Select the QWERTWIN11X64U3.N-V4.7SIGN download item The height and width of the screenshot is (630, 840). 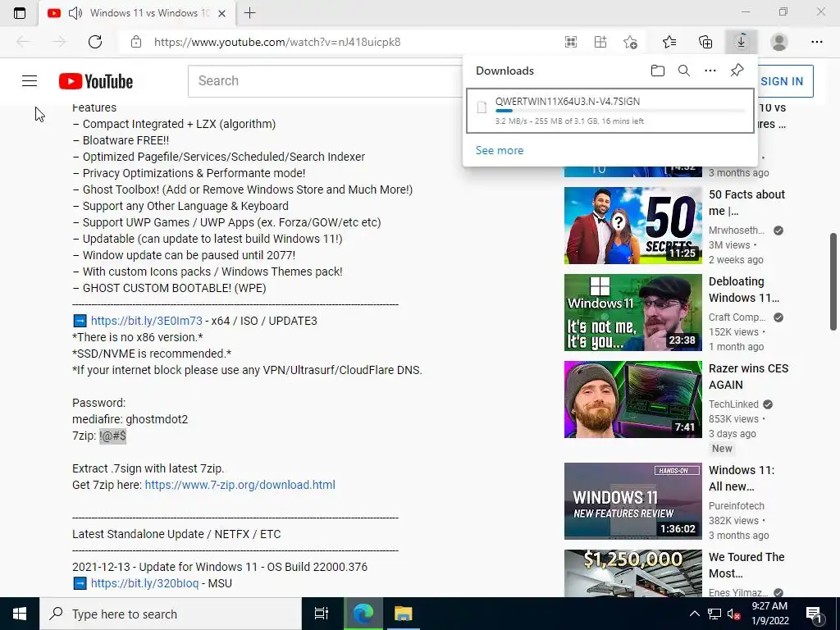coord(610,111)
